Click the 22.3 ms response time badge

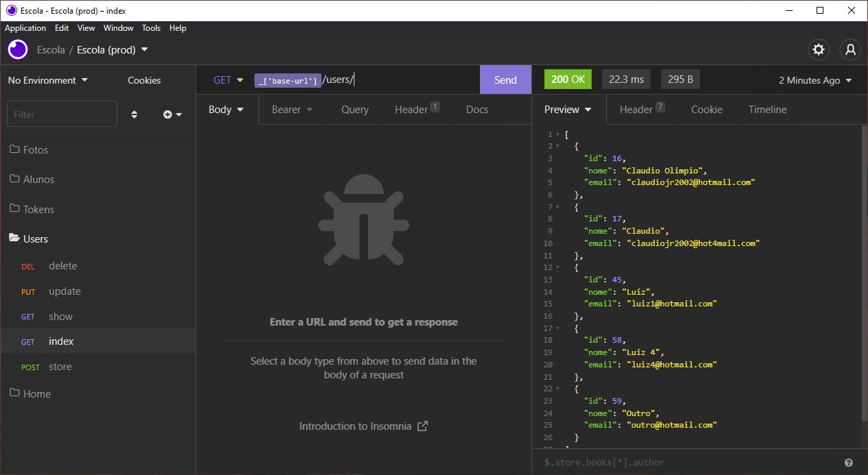tap(626, 79)
